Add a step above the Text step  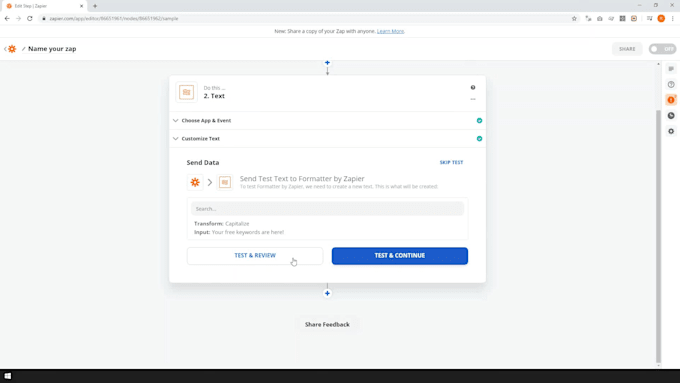327,63
